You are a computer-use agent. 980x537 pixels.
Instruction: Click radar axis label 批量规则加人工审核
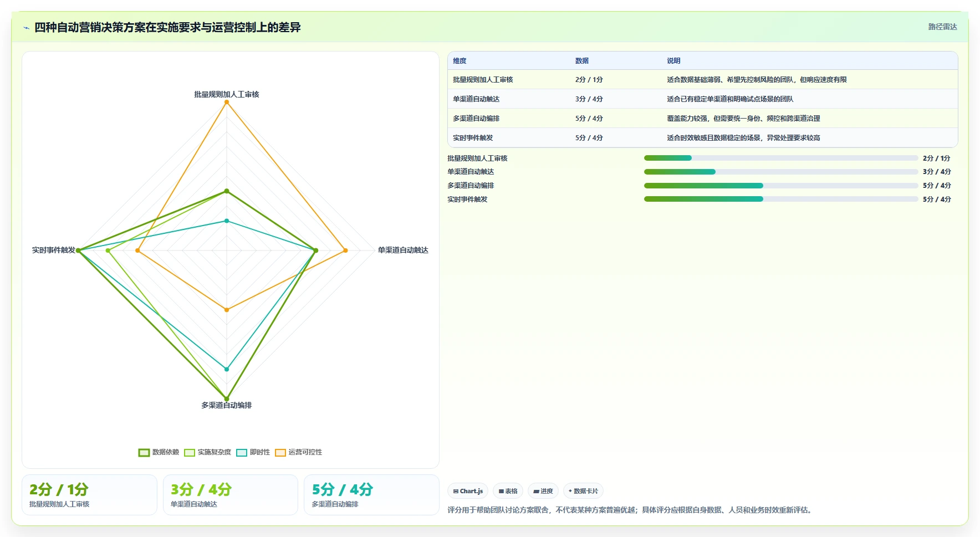226,95
